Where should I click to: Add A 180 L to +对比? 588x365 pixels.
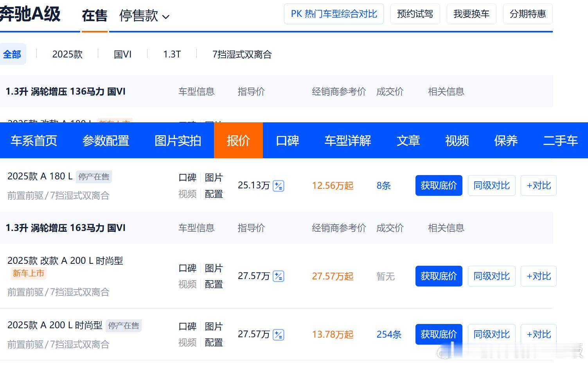click(x=539, y=186)
